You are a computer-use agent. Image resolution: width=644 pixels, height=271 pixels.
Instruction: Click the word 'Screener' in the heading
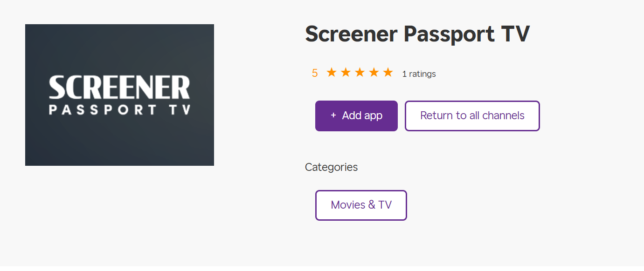click(x=351, y=34)
